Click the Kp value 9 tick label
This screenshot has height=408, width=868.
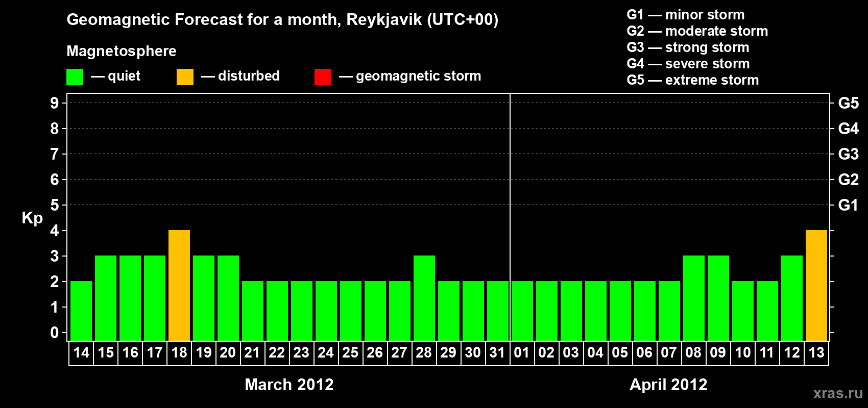pyautogui.click(x=55, y=103)
